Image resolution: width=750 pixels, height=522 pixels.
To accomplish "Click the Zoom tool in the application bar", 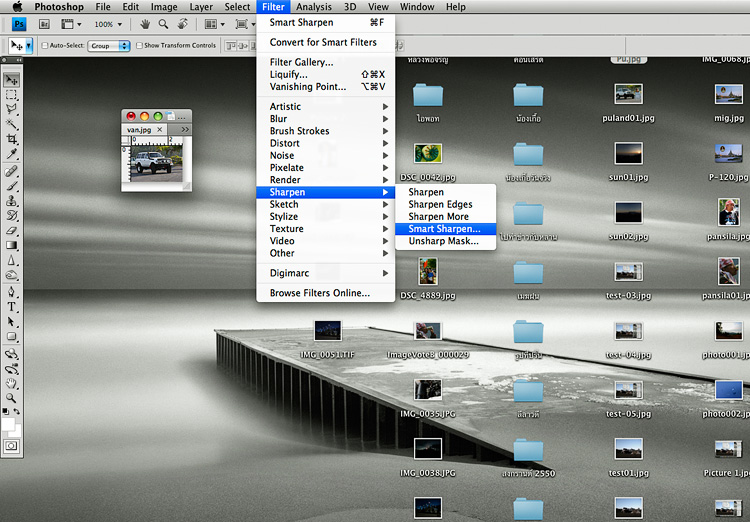I will 163,23.
